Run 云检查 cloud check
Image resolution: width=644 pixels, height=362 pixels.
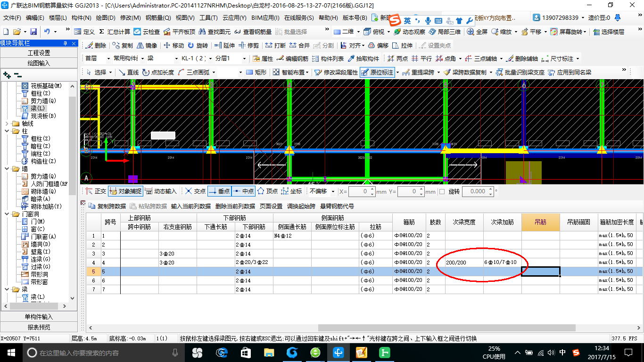(146, 32)
